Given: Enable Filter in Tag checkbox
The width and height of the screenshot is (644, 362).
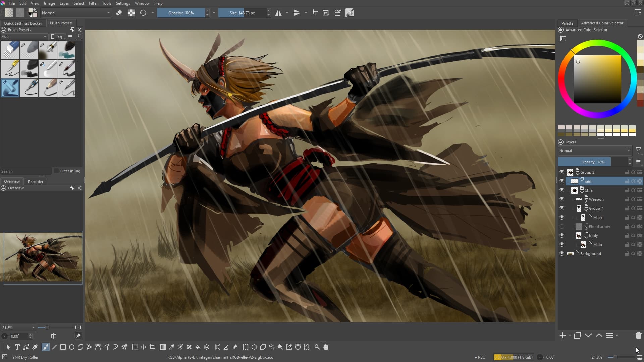Looking at the screenshot, I should click(x=56, y=171).
